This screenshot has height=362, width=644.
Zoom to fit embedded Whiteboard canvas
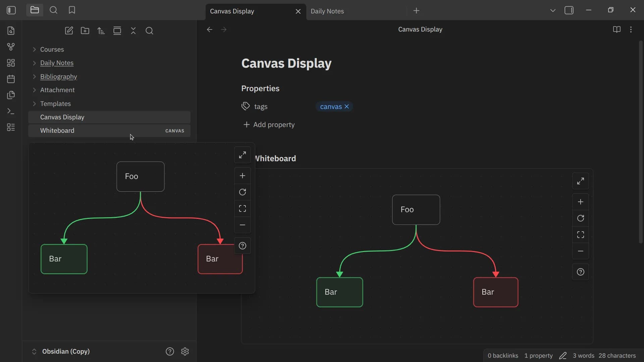(x=581, y=235)
